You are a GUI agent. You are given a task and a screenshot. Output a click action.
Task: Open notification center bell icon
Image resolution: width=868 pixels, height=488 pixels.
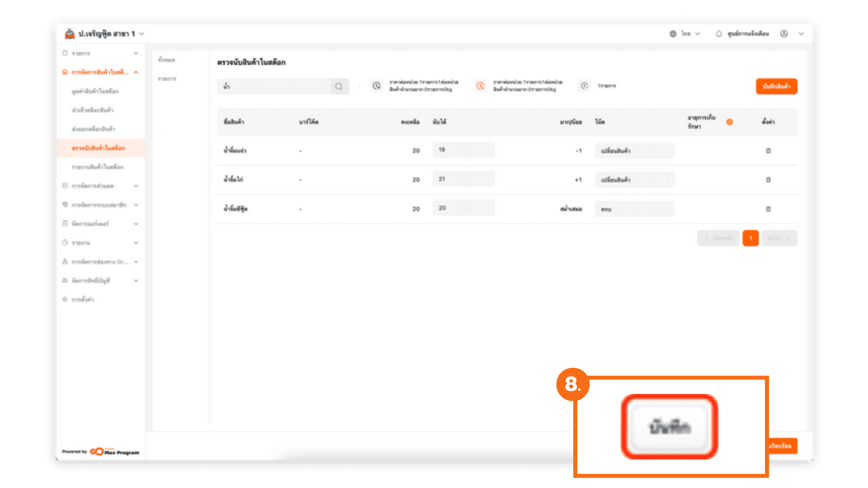tap(718, 34)
